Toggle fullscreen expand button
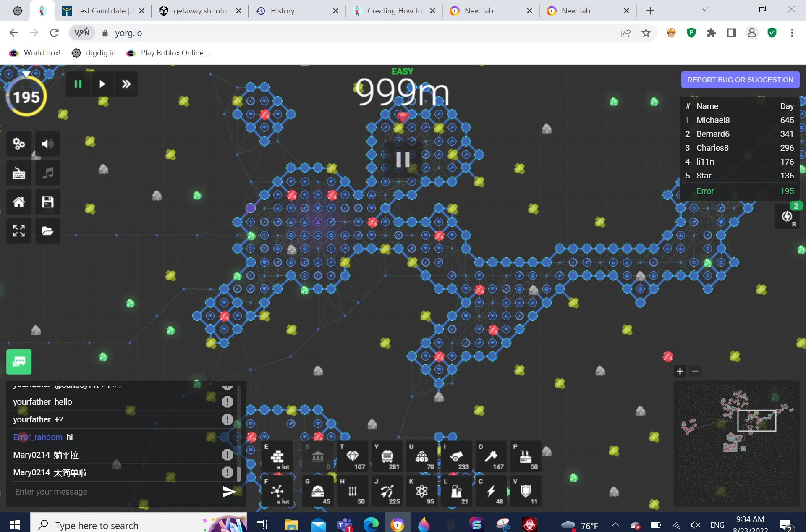 (x=19, y=231)
